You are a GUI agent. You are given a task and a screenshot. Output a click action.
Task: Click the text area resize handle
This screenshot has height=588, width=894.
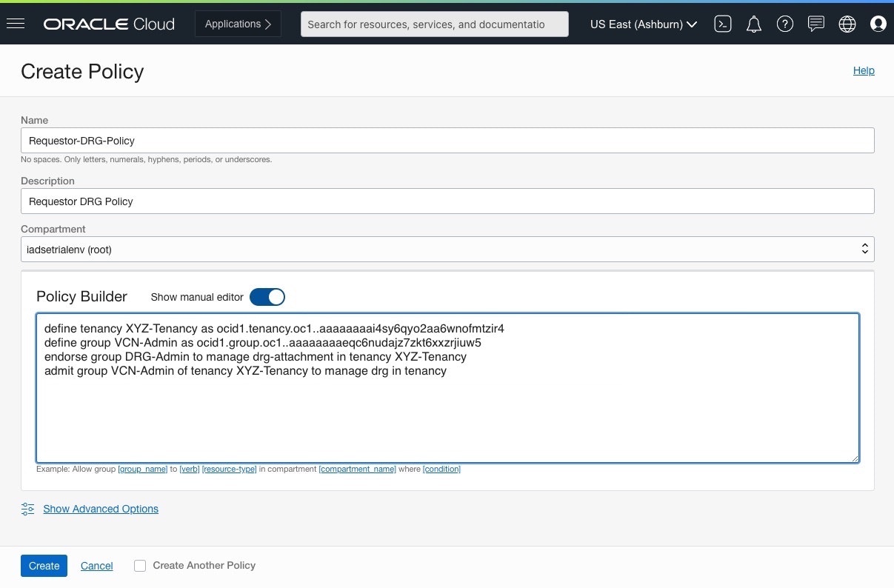(x=854, y=458)
